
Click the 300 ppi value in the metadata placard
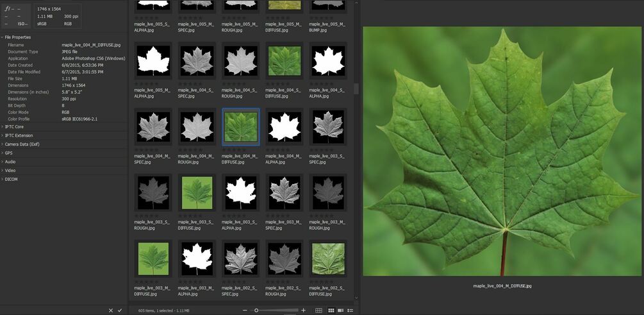click(70, 17)
